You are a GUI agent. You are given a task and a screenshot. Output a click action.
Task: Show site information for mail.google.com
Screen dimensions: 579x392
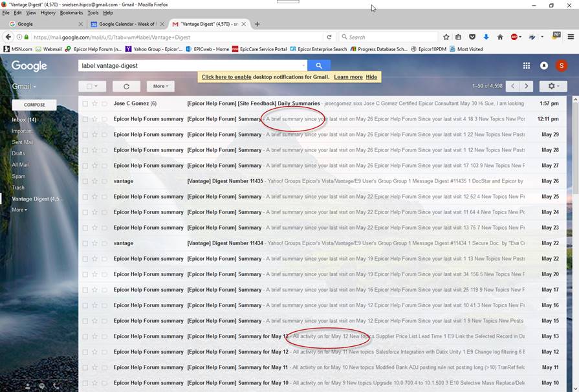(x=19, y=37)
